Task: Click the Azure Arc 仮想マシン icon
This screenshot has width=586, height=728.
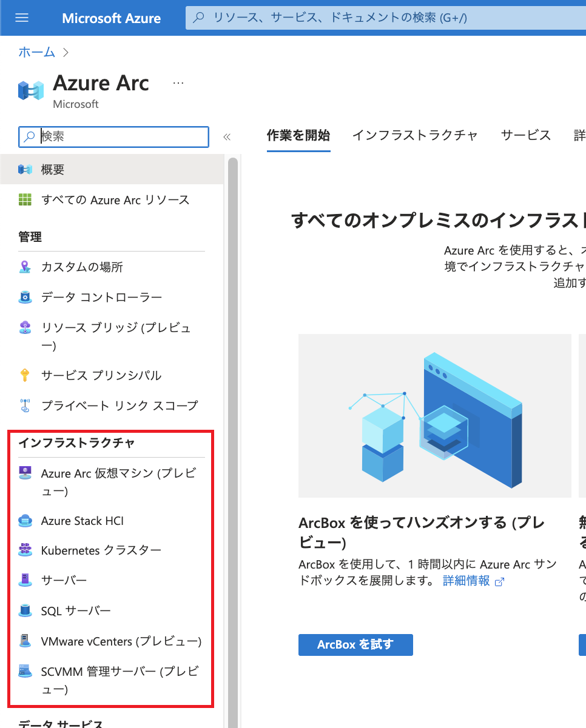Action: pos(25,473)
